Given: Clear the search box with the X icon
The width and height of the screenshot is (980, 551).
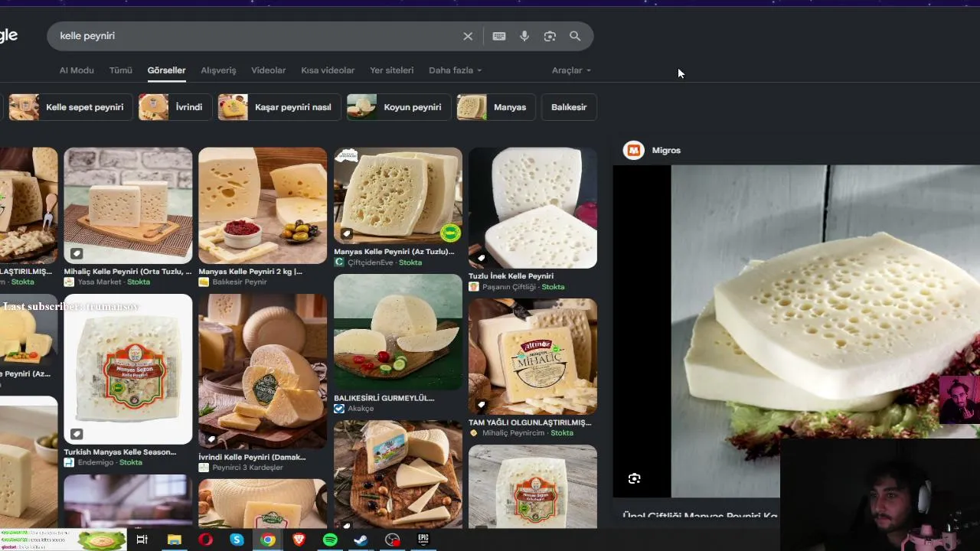Looking at the screenshot, I should 468,36.
